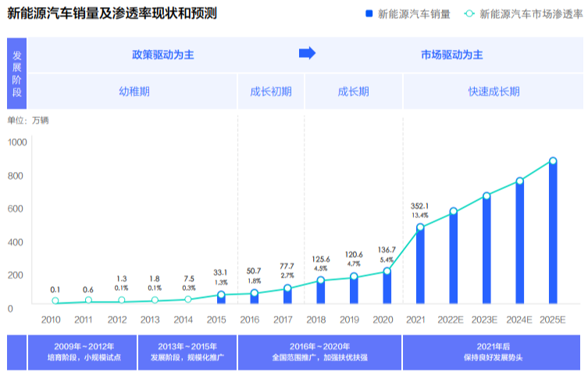Click the 2015 x-axis year label
The width and height of the screenshot is (588, 376).
pos(216,320)
